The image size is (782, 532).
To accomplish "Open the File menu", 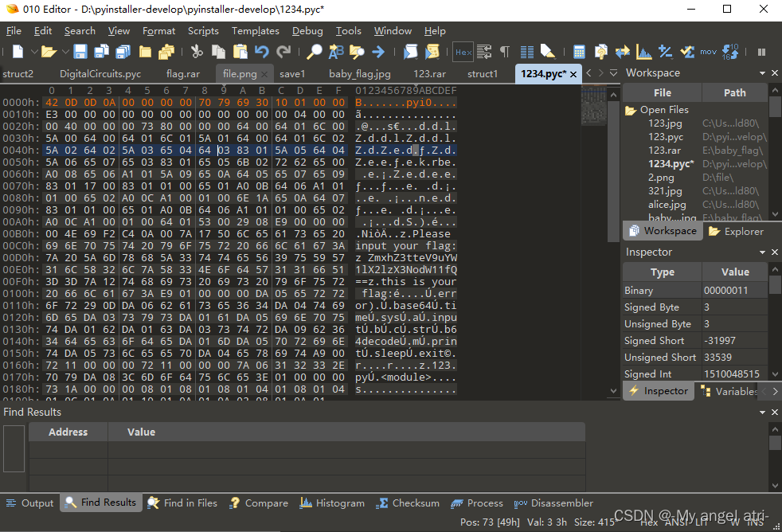I will (x=14, y=31).
